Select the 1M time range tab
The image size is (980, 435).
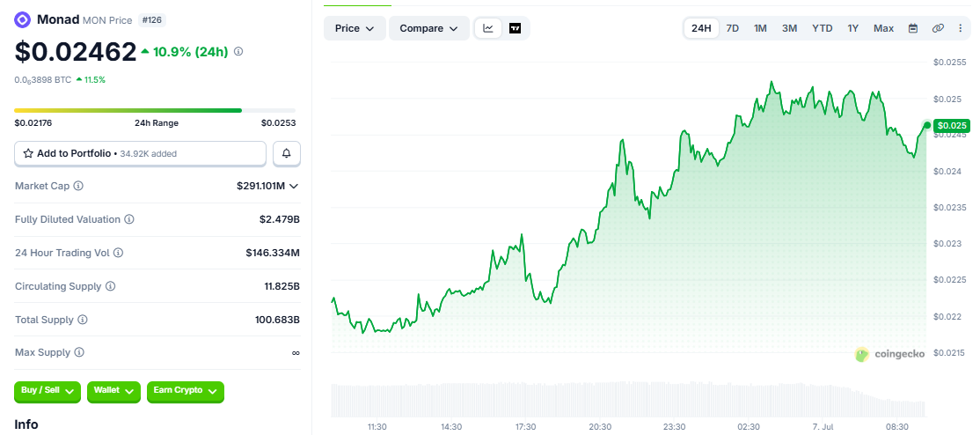[x=760, y=28]
